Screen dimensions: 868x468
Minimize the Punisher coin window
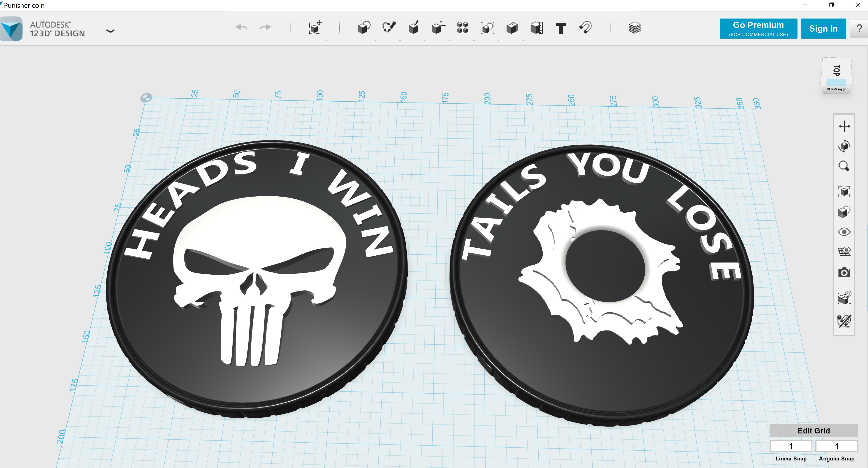805,5
